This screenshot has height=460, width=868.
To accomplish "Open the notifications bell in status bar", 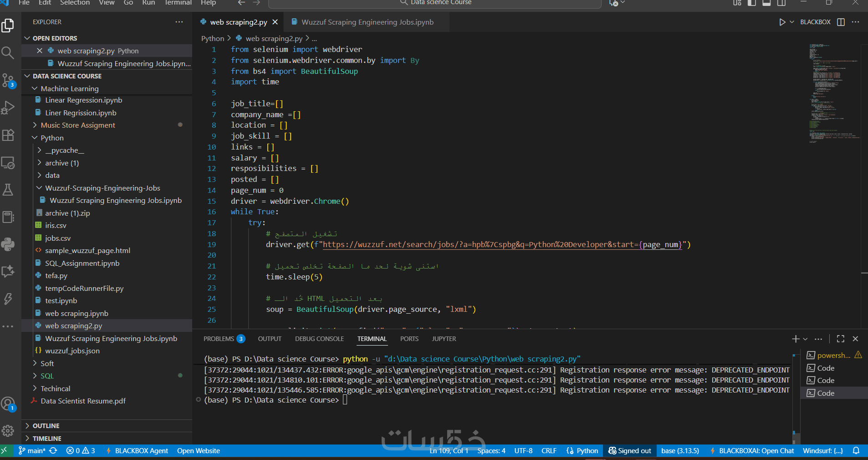I will pos(856,450).
